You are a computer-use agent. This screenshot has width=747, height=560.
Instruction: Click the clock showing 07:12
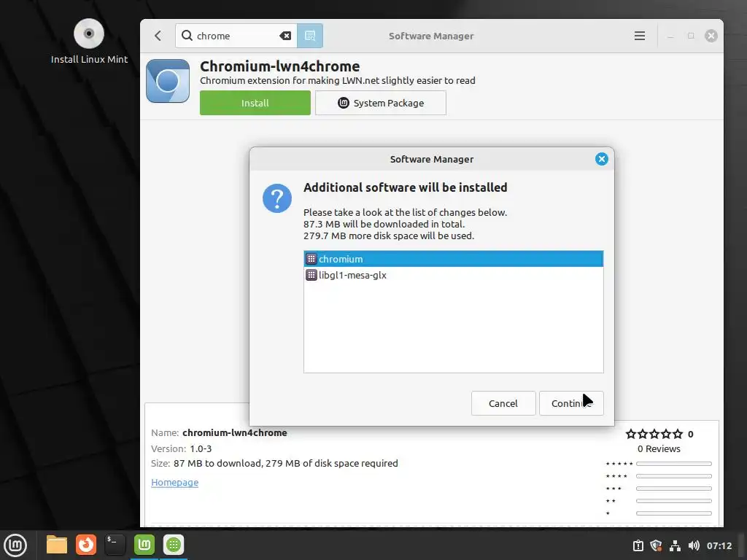[x=719, y=545]
